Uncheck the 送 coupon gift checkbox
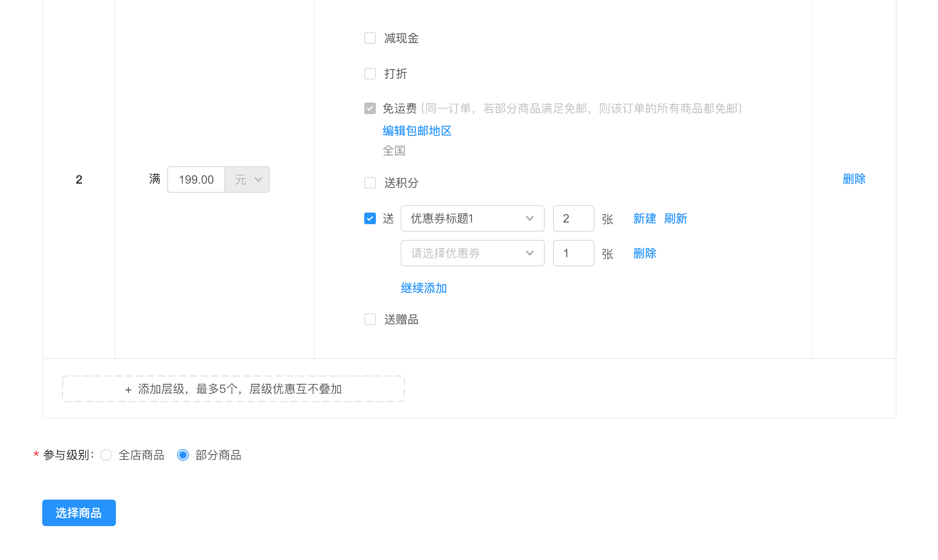The width and height of the screenshot is (938, 560). (370, 218)
